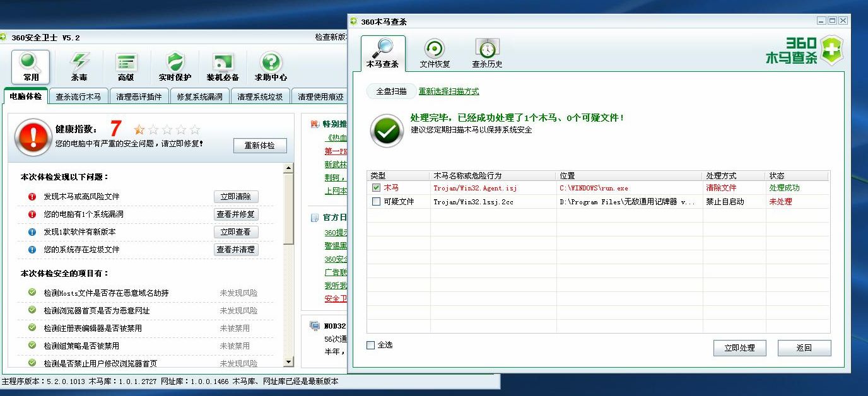Viewport: 868px width, 396px height.
Task: Switch to 修复系统漏洞 tab
Action: [x=199, y=97]
